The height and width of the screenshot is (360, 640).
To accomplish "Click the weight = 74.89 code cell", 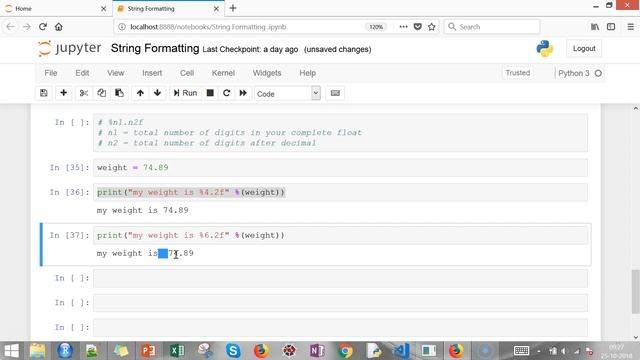I will coord(340,168).
